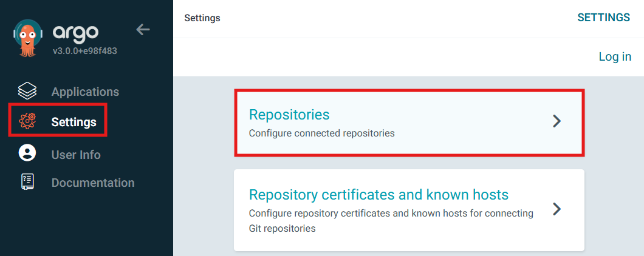Click the Log in link
Screen dimensions: 644x256
pyautogui.click(x=615, y=56)
